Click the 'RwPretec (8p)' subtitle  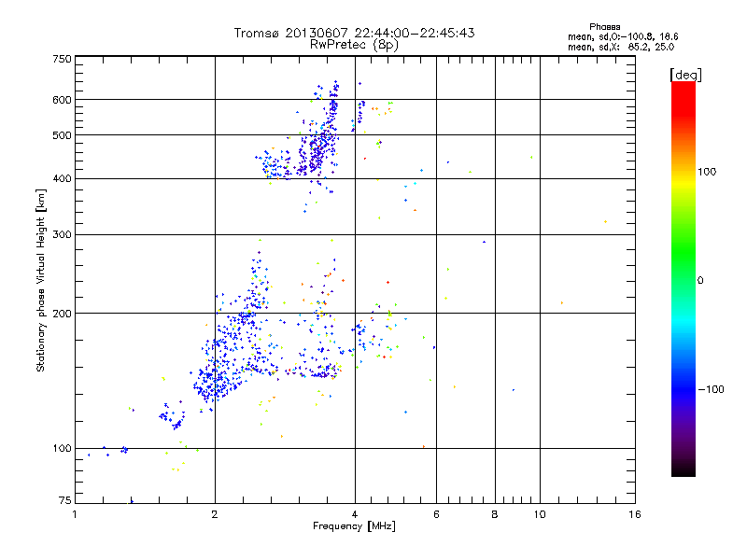354,45
